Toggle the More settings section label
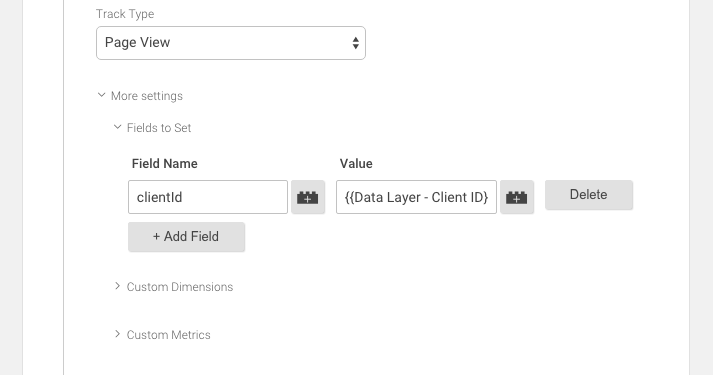 click(x=147, y=96)
